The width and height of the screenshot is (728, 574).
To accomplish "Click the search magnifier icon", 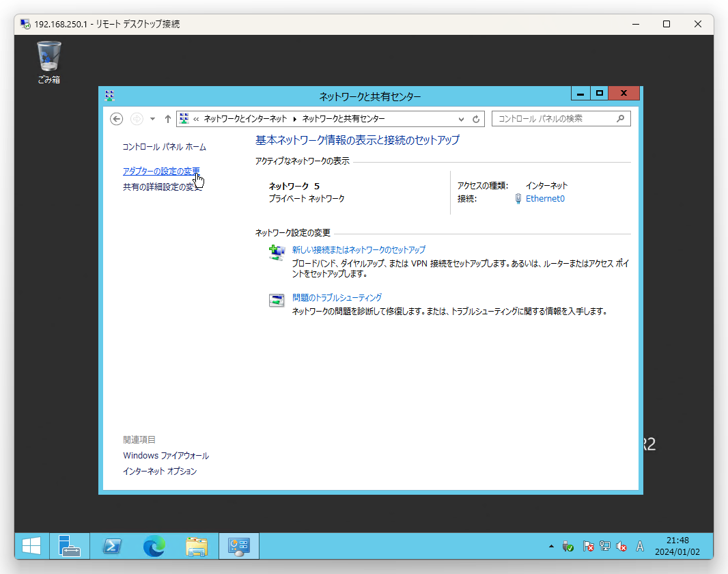I will pos(620,119).
